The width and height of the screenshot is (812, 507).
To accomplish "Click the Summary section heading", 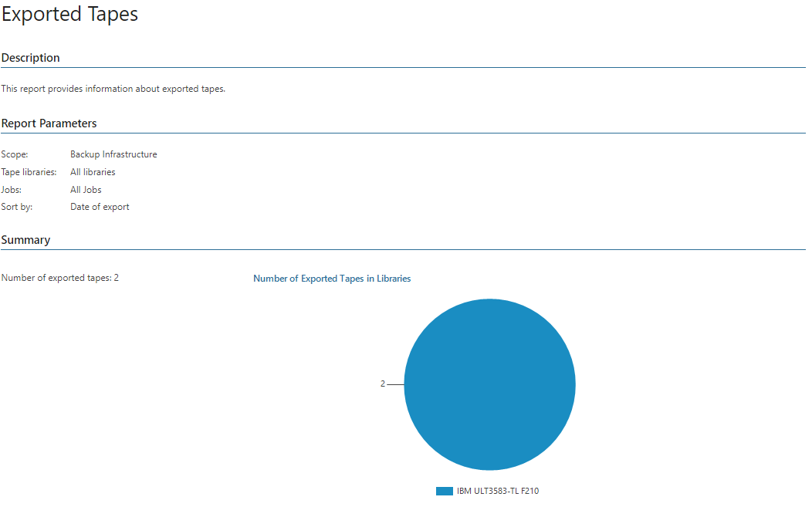I will click(x=25, y=240).
